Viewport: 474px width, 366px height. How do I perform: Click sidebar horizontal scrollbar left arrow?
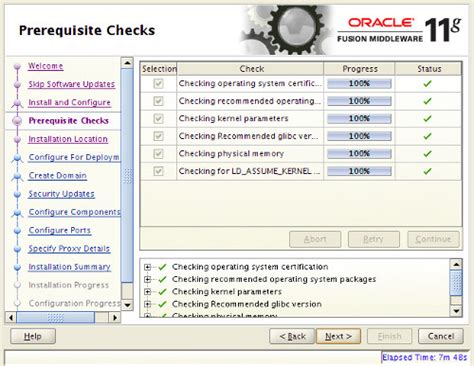point(11,317)
